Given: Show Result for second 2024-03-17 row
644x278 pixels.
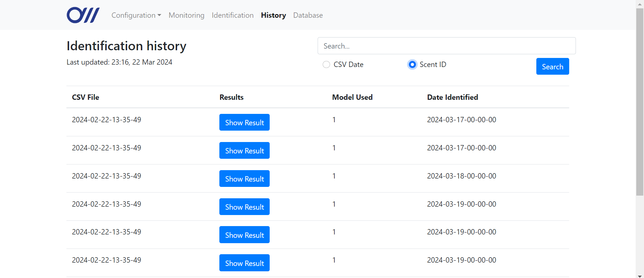Looking at the screenshot, I should point(245,150).
